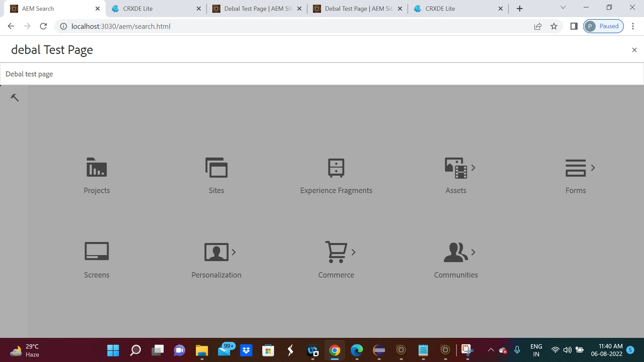Expand the Communities submenu chevron
Image resolution: width=644 pixels, height=362 pixels.
click(473, 252)
